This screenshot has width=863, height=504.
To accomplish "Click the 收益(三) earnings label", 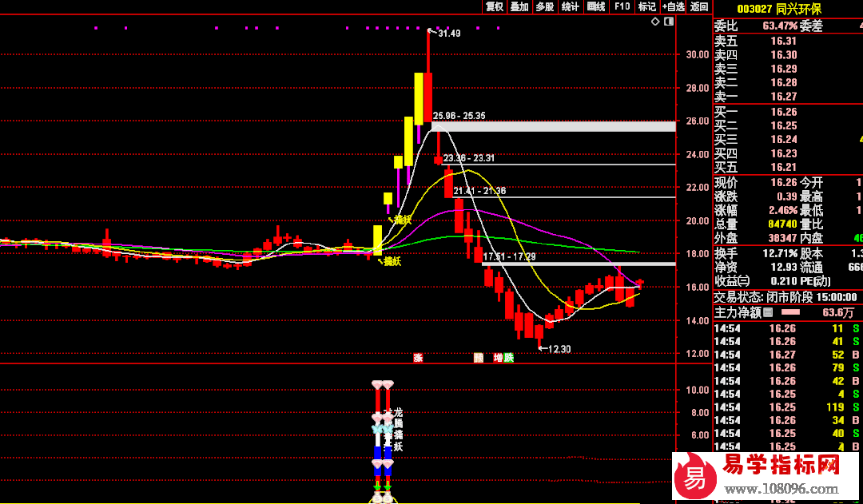I will click(732, 280).
